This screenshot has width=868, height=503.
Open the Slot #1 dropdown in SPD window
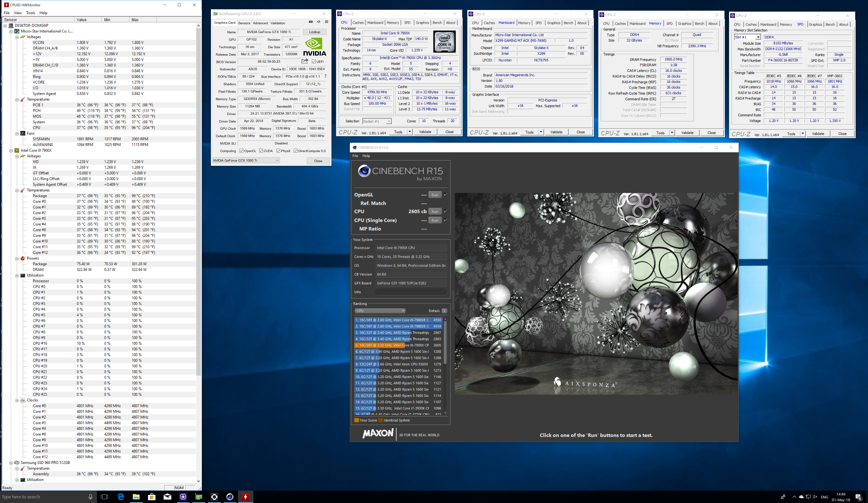pos(747,37)
